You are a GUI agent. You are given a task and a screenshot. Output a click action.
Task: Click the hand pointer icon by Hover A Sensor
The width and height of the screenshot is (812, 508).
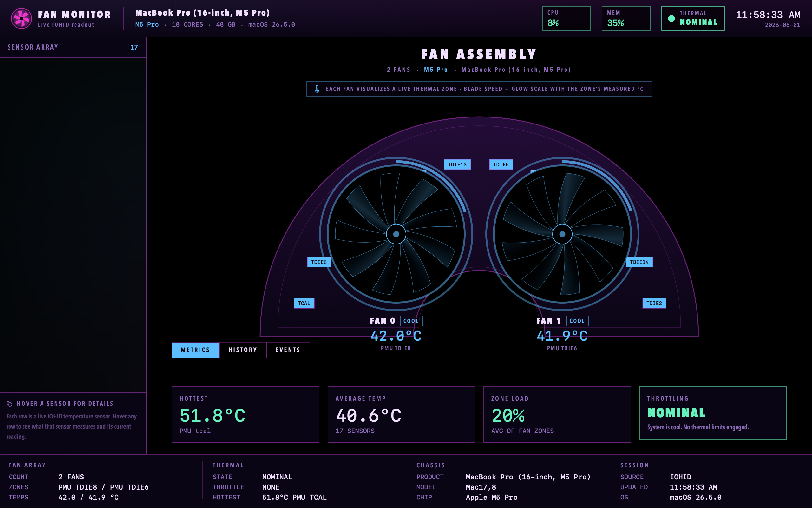[10, 404]
